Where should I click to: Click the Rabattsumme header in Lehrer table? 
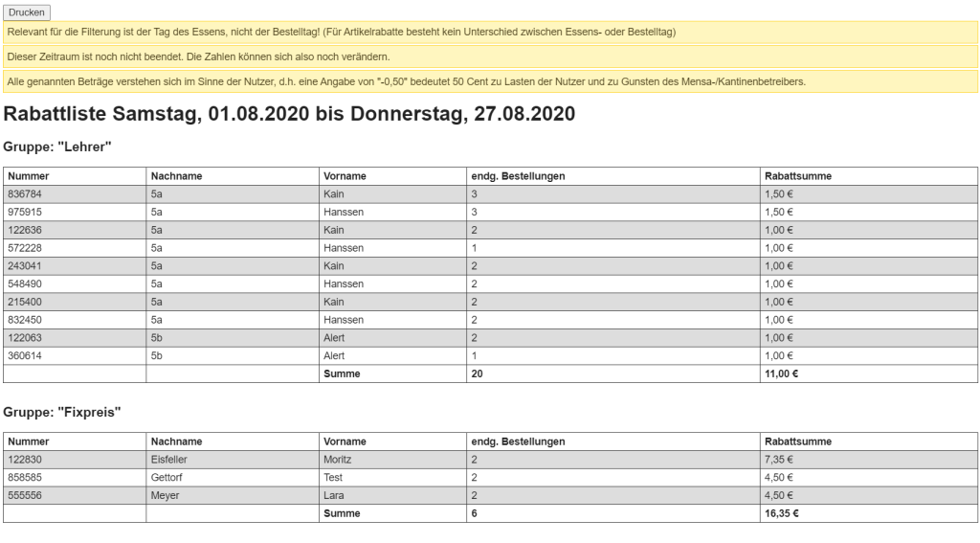tap(798, 176)
